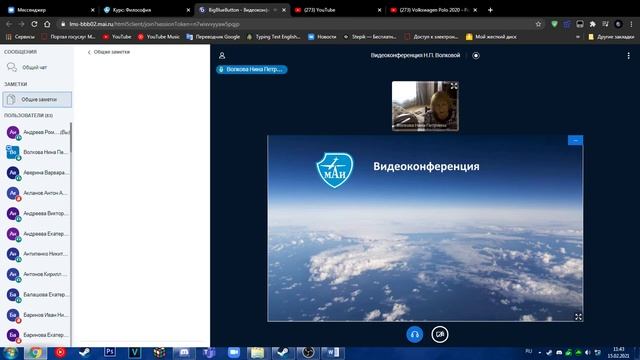Select the presenter webcam thumbnail
Screen dimensions: 640x360
pyautogui.click(x=425, y=106)
